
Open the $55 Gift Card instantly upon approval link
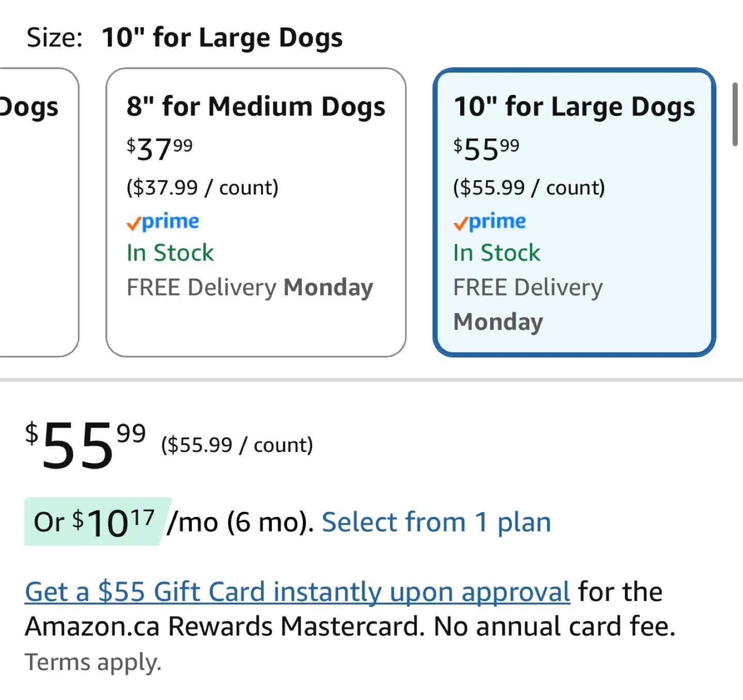pyautogui.click(x=297, y=592)
